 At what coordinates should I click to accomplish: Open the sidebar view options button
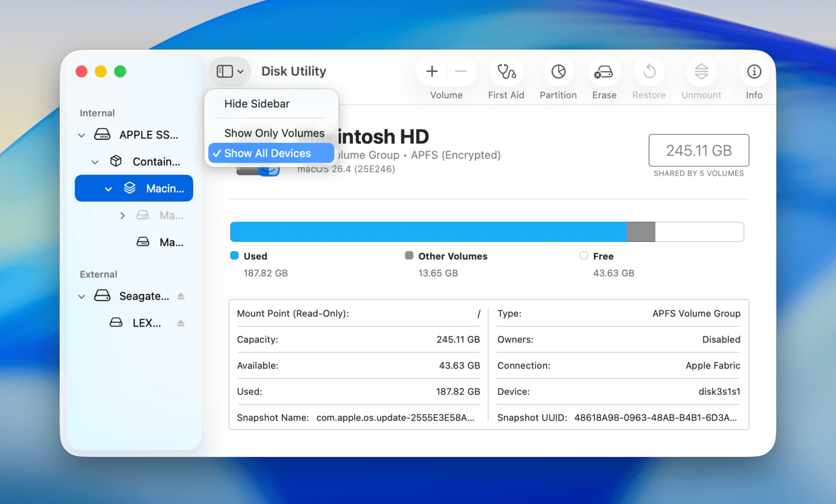(x=230, y=72)
